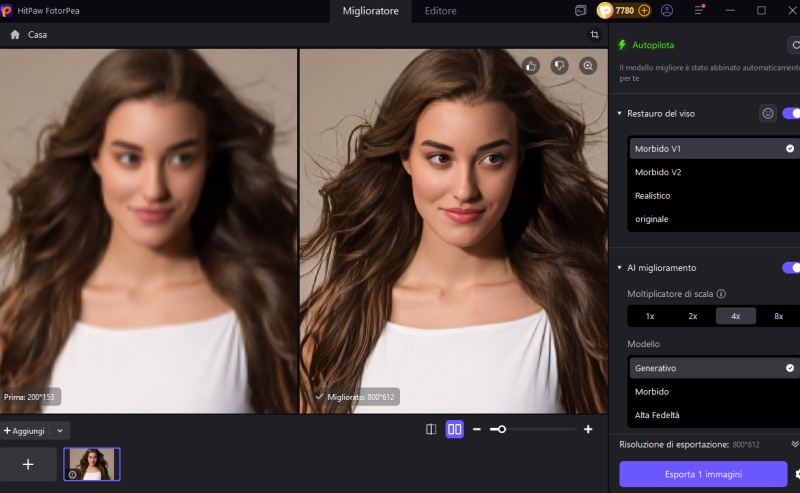The width and height of the screenshot is (800, 493).
Task: Click the magnifier zoom icon on preview
Action: [588, 66]
